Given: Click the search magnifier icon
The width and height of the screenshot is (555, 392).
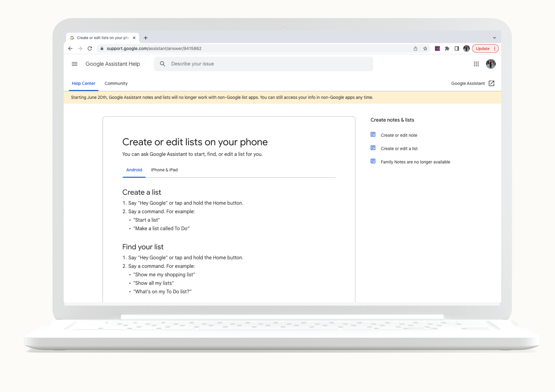Looking at the screenshot, I should pos(162,64).
